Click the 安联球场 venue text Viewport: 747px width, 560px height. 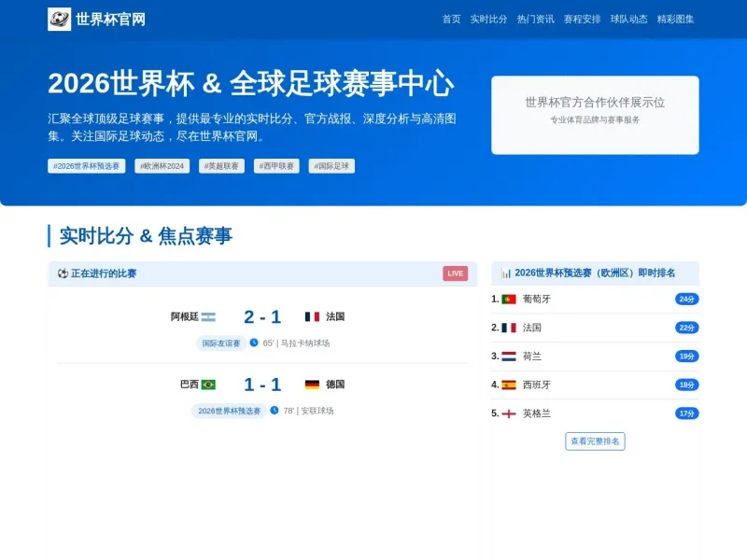click(317, 411)
